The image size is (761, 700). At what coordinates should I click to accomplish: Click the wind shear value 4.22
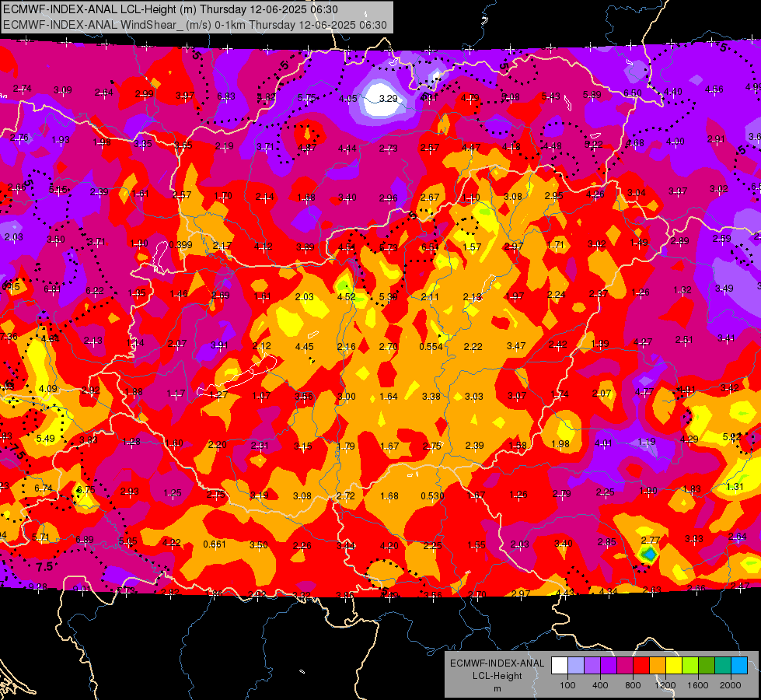point(171,543)
